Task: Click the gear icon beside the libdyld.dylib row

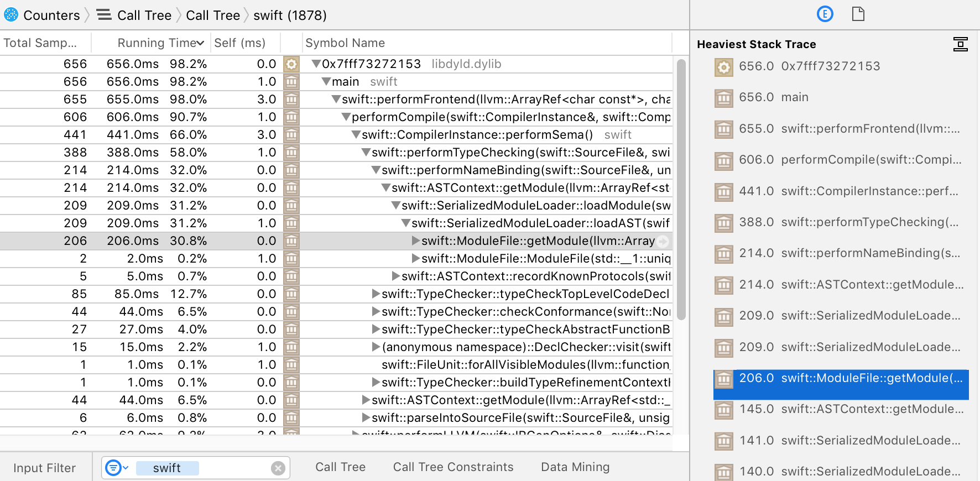Action: click(291, 64)
